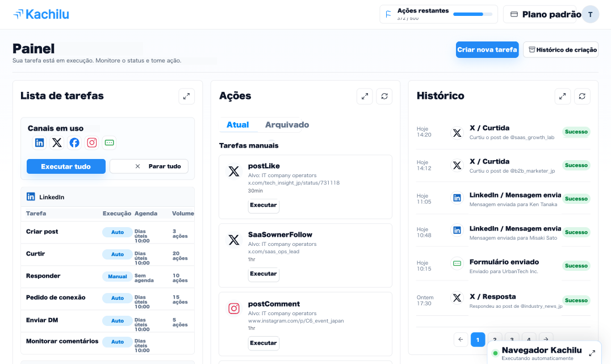Open the Histórico de criação
This screenshot has width=611, height=364.
point(560,49)
